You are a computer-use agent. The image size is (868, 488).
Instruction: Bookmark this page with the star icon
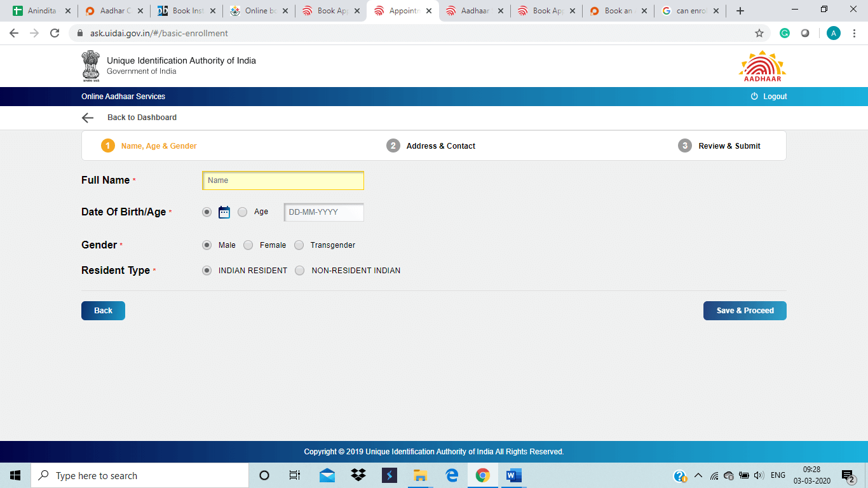[759, 33]
